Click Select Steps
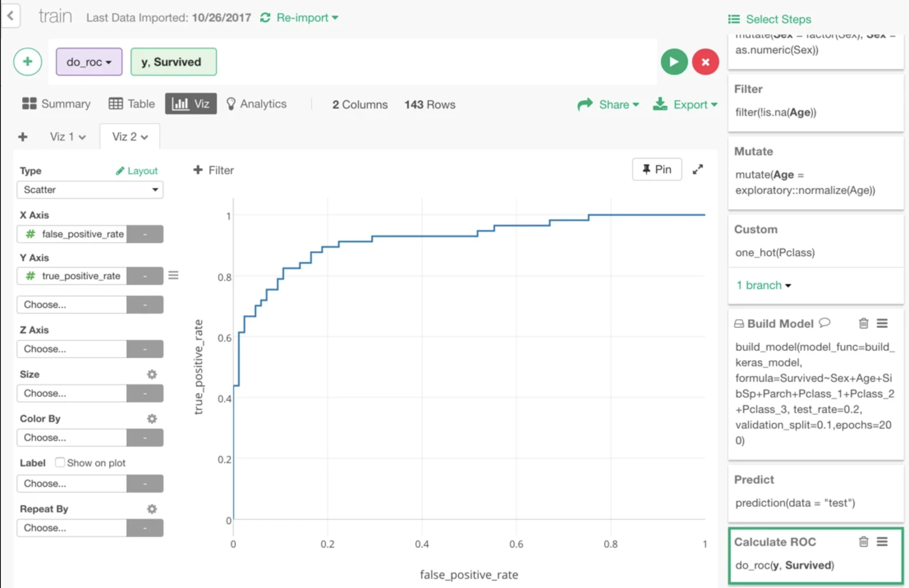The height and width of the screenshot is (588, 909). [x=769, y=19]
